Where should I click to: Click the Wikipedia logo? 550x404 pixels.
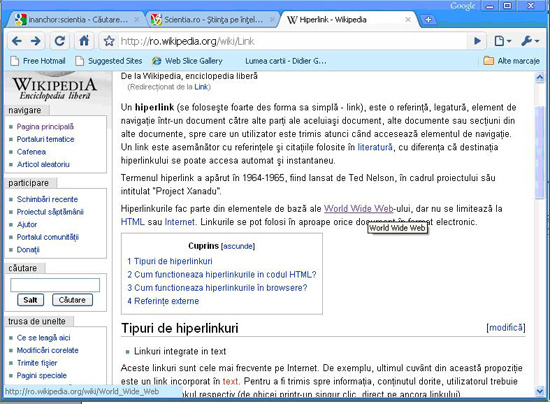click(55, 86)
